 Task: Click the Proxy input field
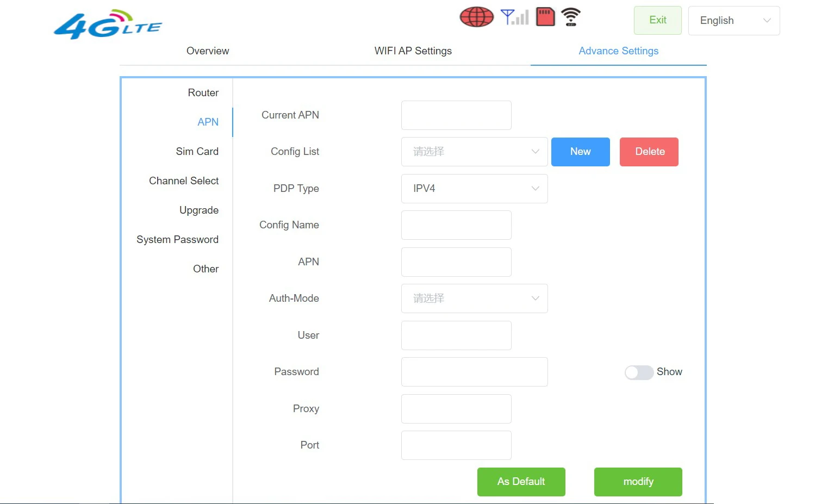pos(456,409)
